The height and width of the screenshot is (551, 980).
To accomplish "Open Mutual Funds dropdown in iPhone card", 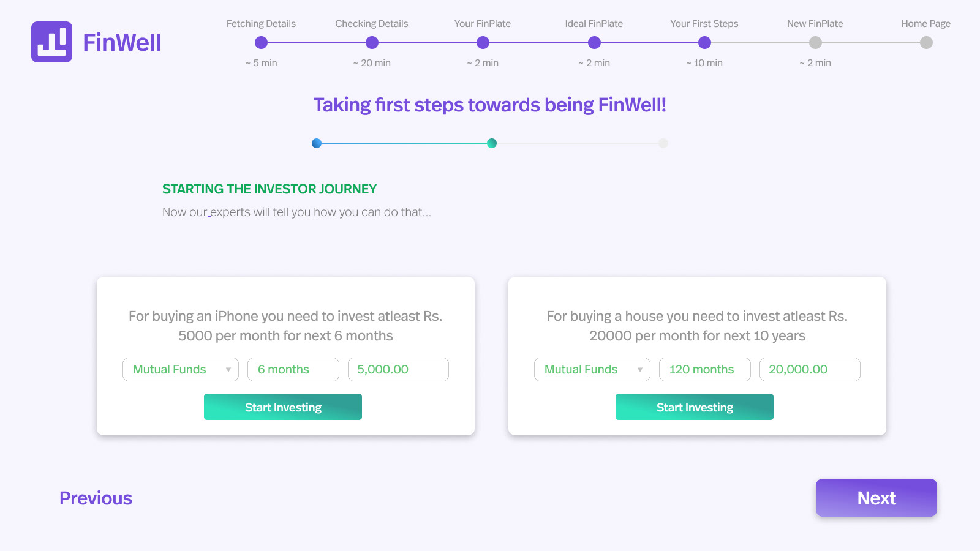I will click(x=181, y=369).
